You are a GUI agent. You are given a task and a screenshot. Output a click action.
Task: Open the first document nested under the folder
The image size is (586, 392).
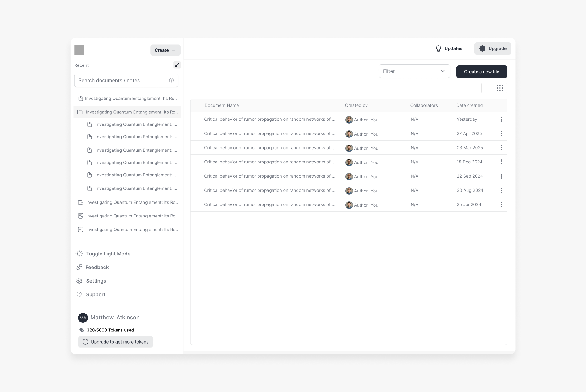click(x=132, y=124)
